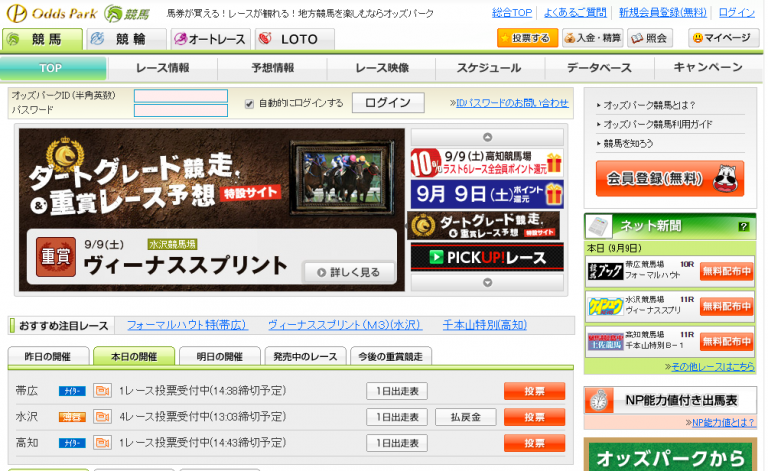Open レース情報 menu
The image size is (768, 471).
tap(163, 68)
